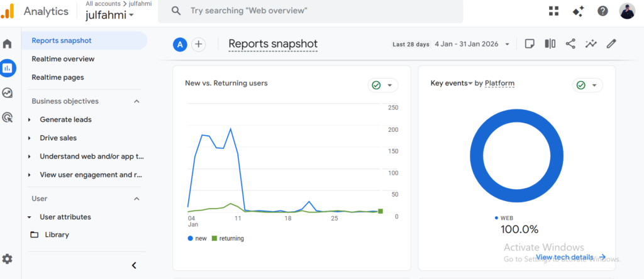Click the Google apps grid icon
The height and width of the screenshot is (279, 644).
(553, 11)
